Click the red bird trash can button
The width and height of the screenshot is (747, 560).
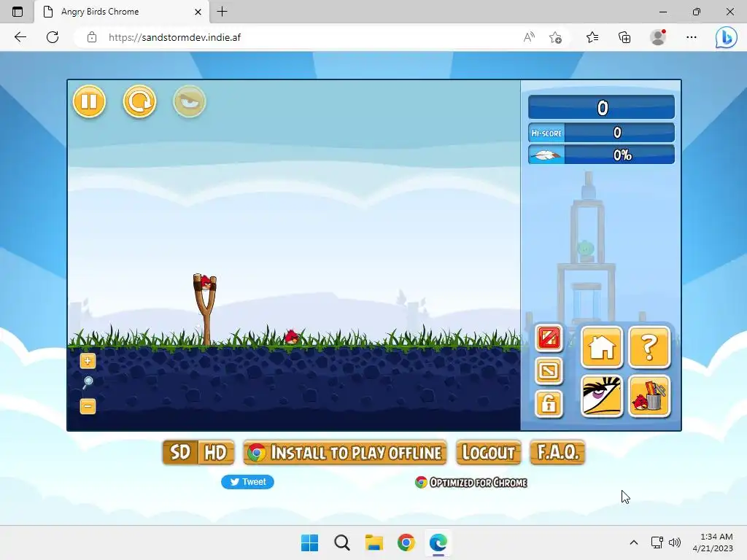pos(649,396)
